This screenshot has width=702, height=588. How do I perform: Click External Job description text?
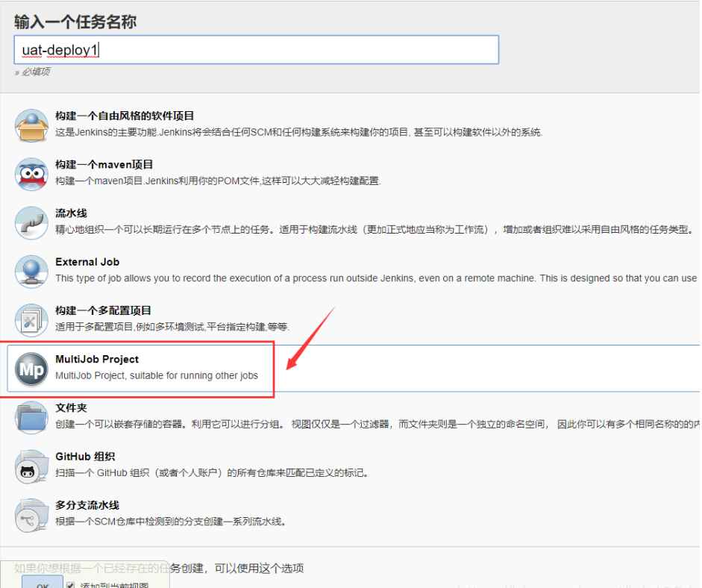(376, 278)
